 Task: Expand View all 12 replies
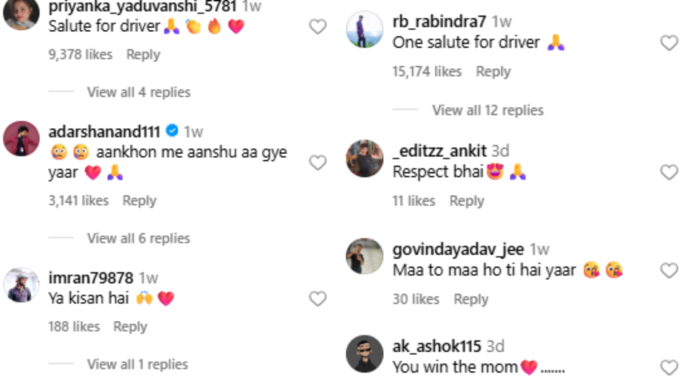pos(488,110)
